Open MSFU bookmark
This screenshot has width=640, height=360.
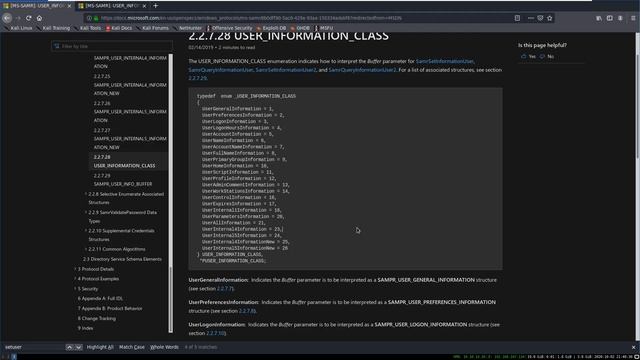click(324, 28)
